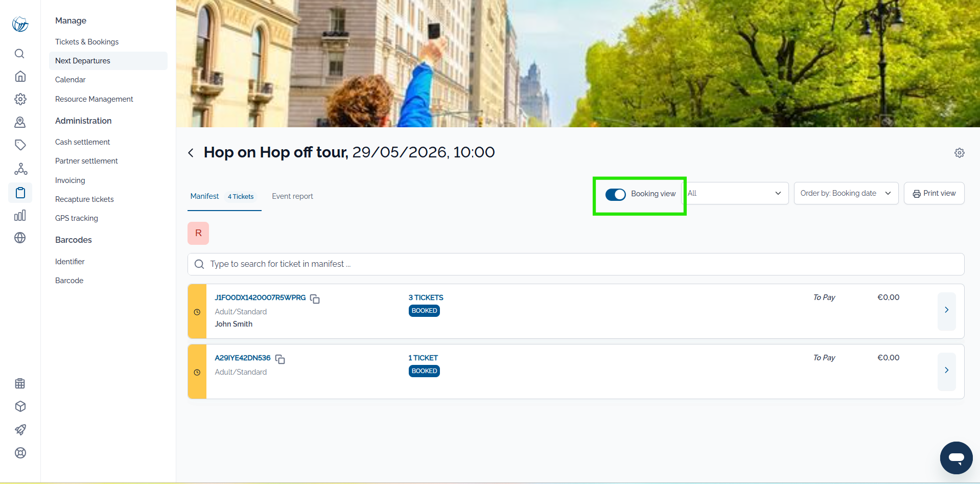The width and height of the screenshot is (980, 484).
Task: Focus the manifest ticket search field
Action: [576, 264]
